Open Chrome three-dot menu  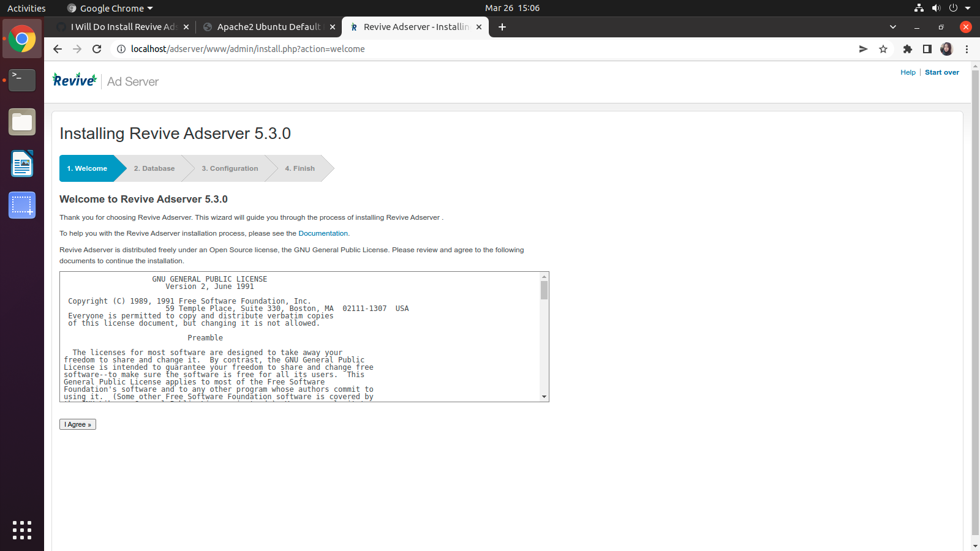click(x=967, y=49)
